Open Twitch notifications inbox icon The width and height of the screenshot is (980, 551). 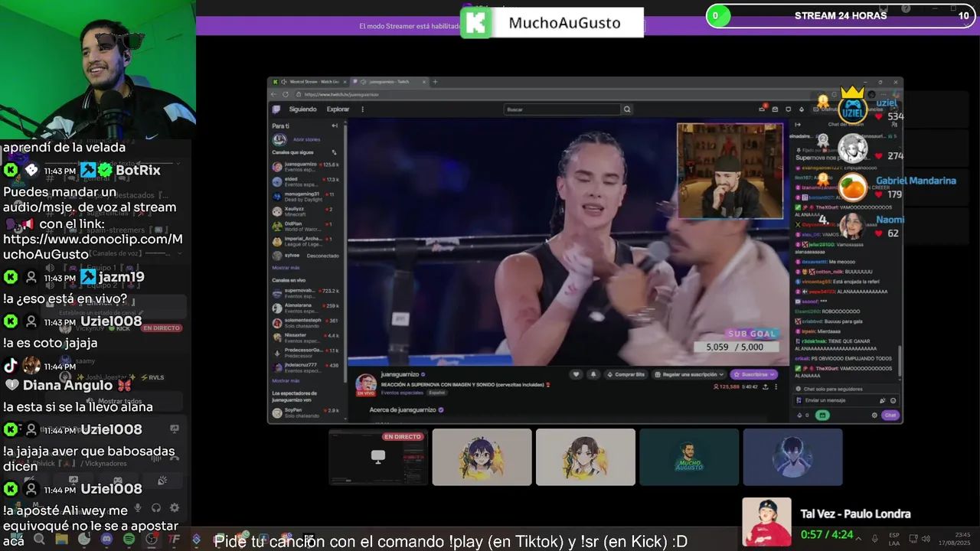775,109
